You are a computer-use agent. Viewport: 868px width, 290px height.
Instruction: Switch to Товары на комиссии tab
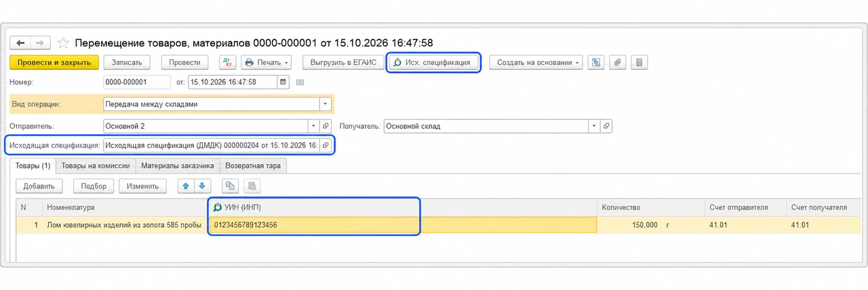[96, 165]
